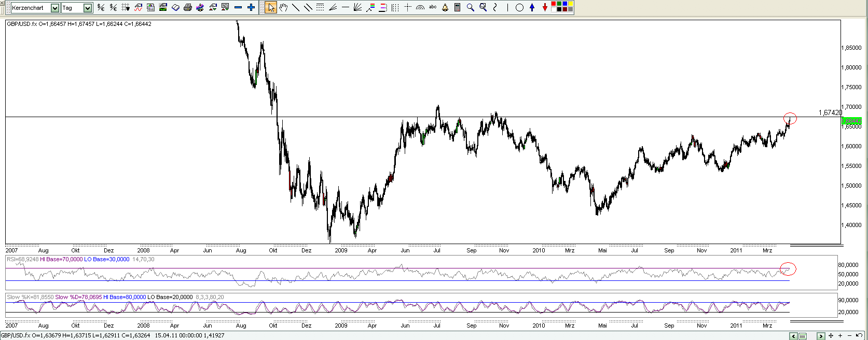This screenshot has width=868, height=340.
Task: Click the four-way move arrows icon
Action: [831, 336]
